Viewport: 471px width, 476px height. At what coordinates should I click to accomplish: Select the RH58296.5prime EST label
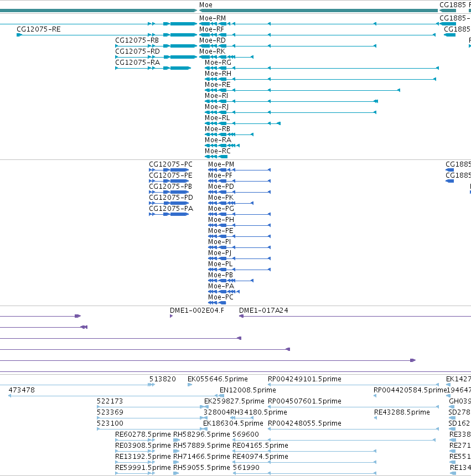click(201, 434)
